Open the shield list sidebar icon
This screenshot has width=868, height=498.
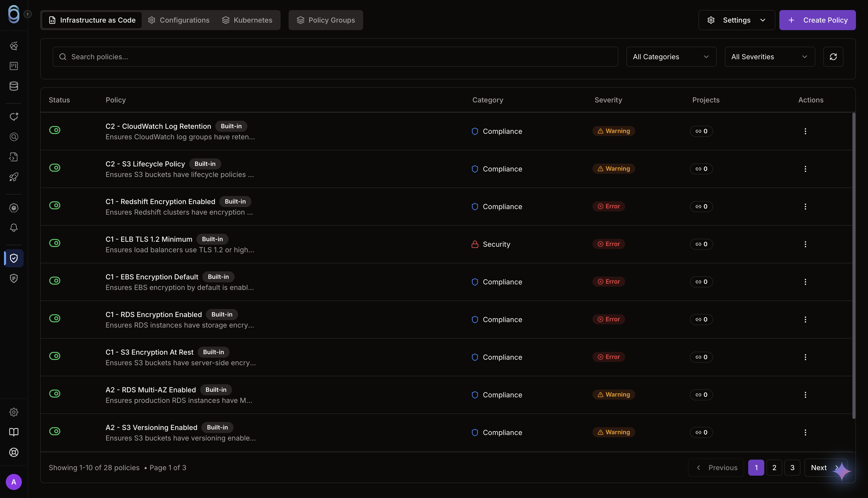click(x=14, y=278)
